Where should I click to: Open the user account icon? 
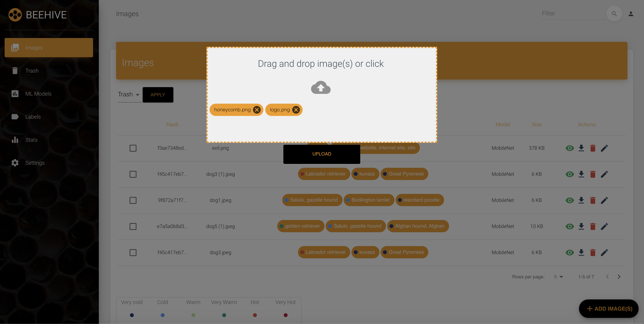(x=631, y=14)
